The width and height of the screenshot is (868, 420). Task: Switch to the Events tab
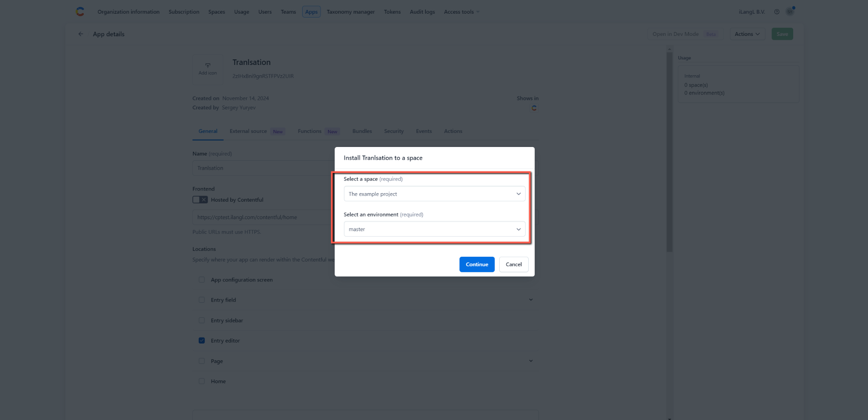[x=424, y=131]
